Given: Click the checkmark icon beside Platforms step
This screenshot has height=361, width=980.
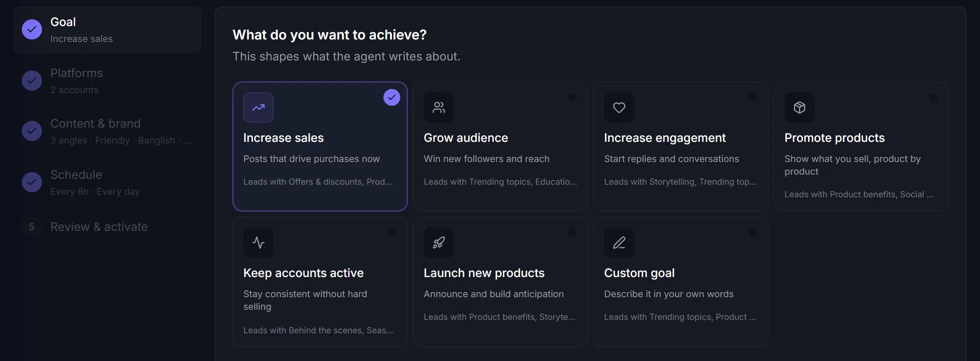Looking at the screenshot, I should coord(32,81).
